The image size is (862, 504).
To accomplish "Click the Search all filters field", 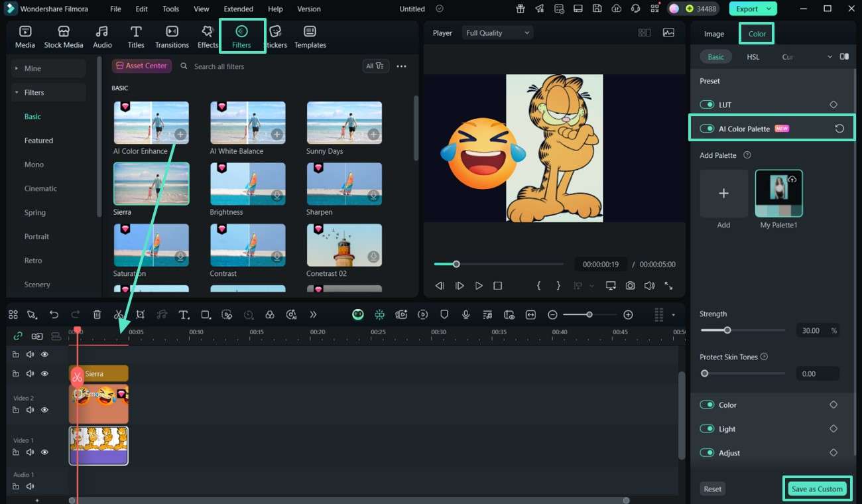I will pos(269,66).
